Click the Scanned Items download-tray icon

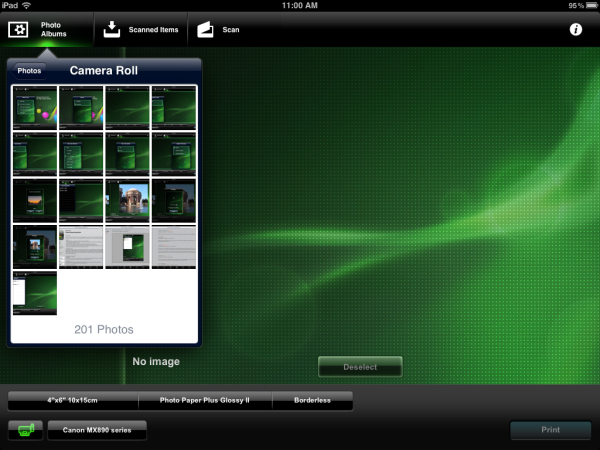point(112,29)
